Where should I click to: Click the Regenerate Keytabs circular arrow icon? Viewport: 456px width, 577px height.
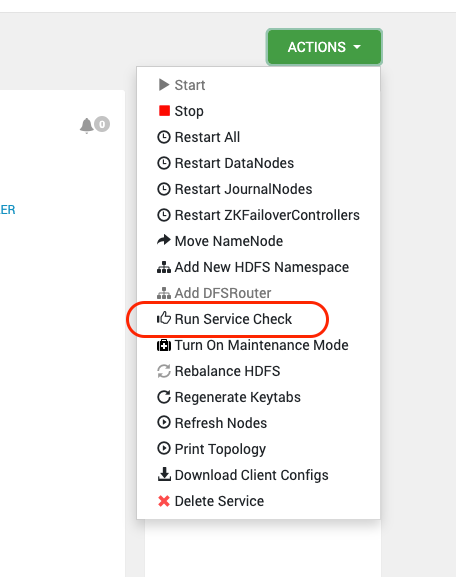(x=164, y=397)
